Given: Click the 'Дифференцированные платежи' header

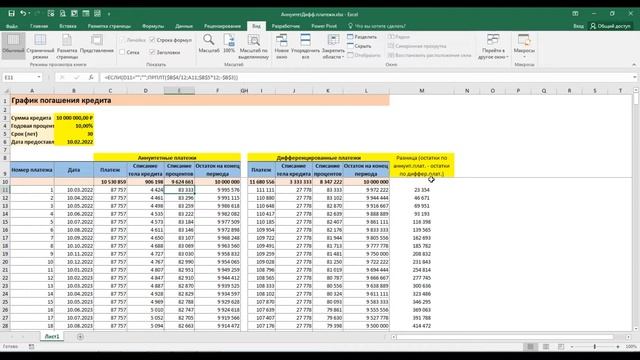Looking at the screenshot, I should pyautogui.click(x=318, y=158).
